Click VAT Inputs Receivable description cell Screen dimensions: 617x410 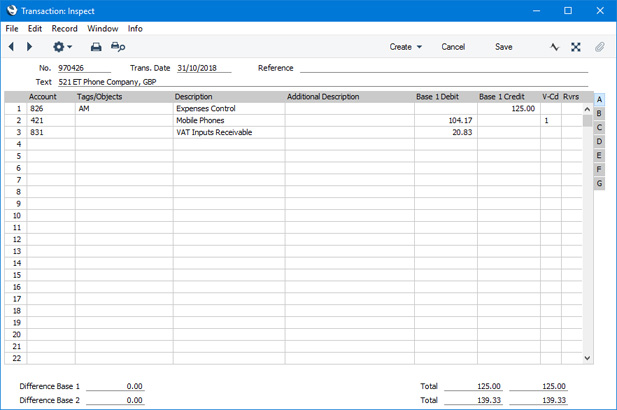pos(229,132)
